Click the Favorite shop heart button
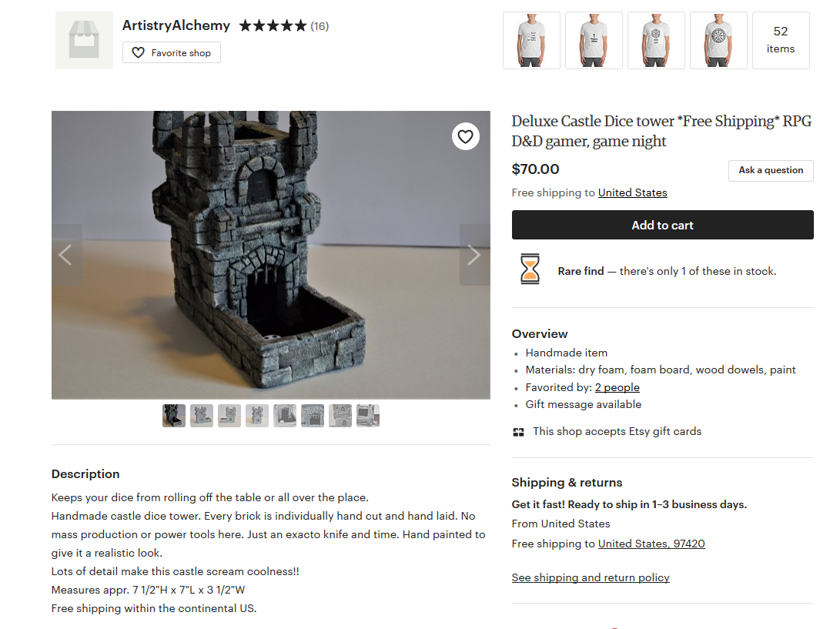This screenshot has height=629, width=840. tap(172, 52)
